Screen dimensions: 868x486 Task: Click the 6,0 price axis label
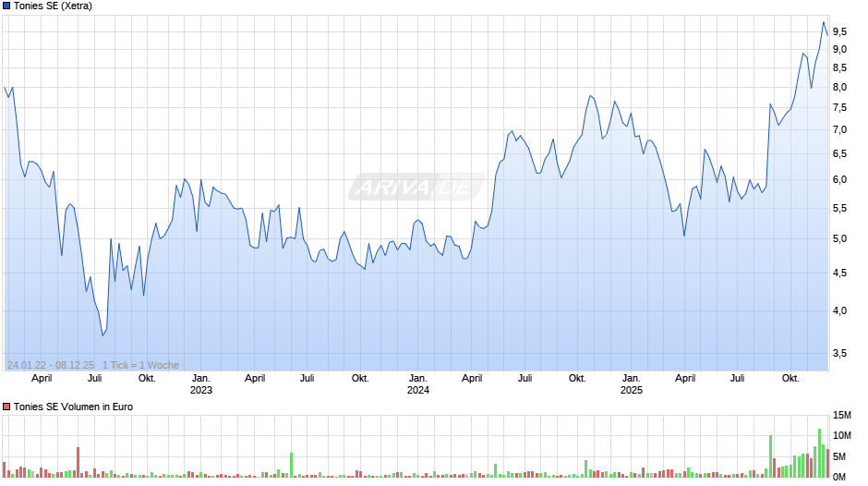pos(839,179)
